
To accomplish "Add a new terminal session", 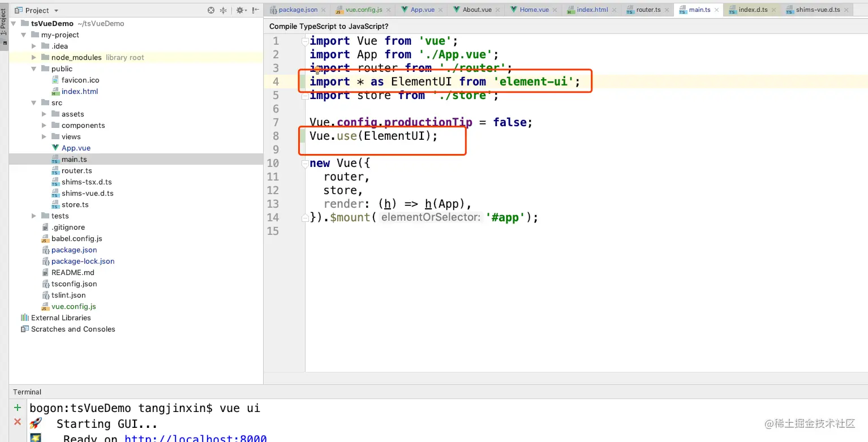I will point(18,407).
